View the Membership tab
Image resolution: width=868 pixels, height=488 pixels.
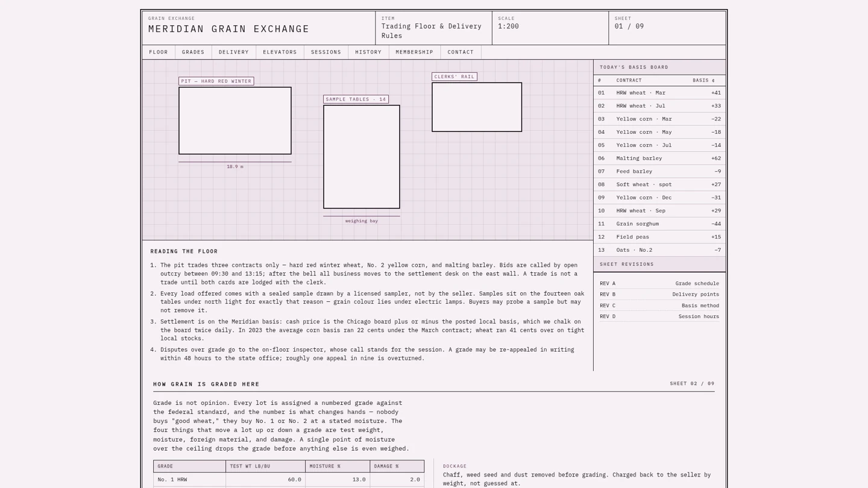click(x=415, y=52)
